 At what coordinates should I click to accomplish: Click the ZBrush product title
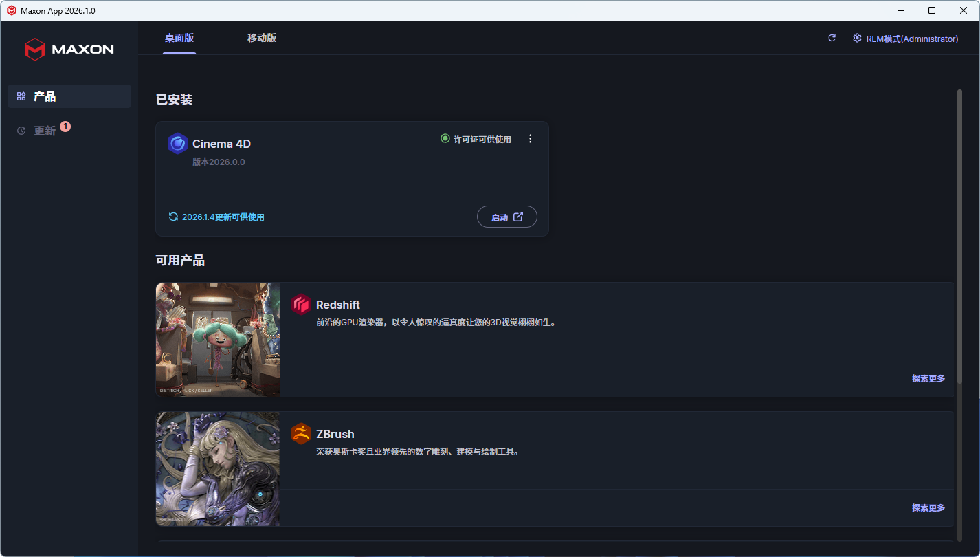coord(335,434)
